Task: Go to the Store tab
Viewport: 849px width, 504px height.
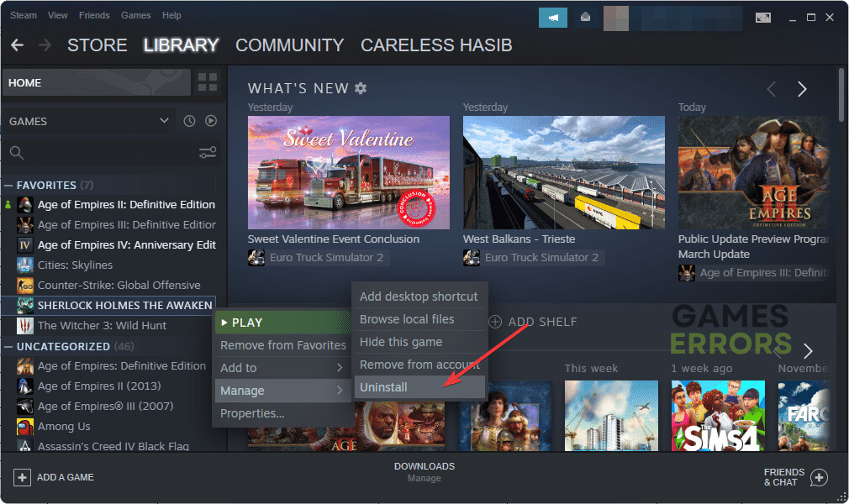Action: (98, 45)
